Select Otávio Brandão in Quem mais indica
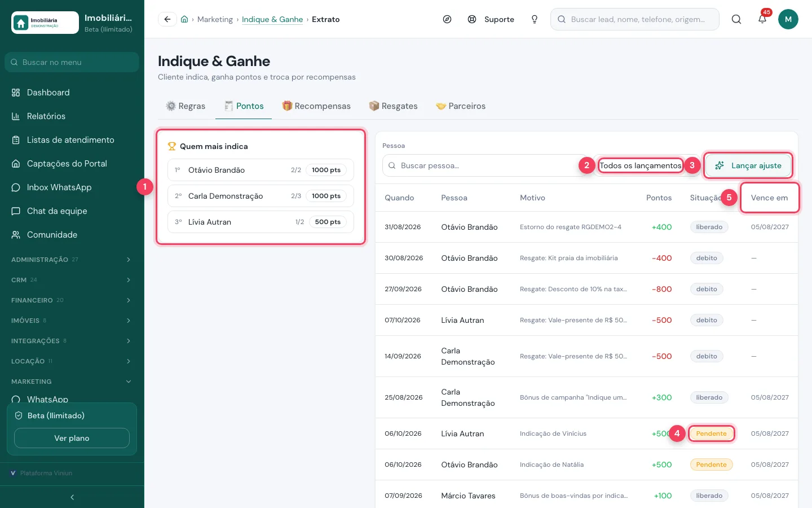This screenshot has width=812, height=508. click(261, 170)
